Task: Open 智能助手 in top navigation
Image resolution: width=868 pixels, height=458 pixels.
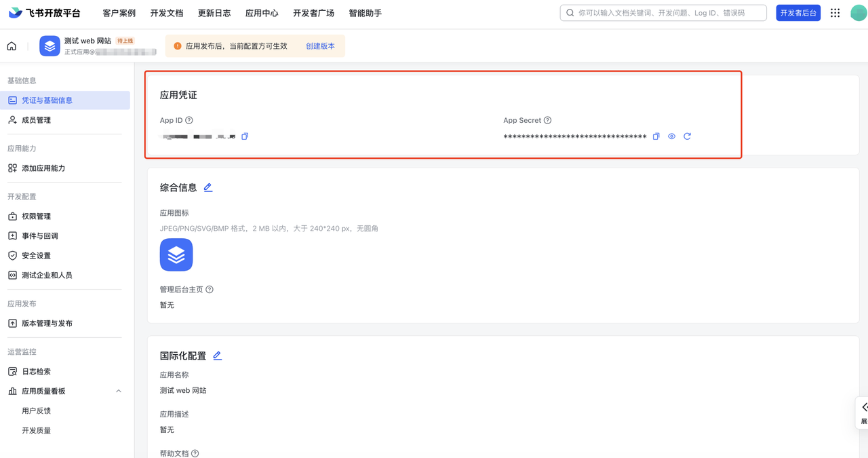Action: (x=365, y=13)
